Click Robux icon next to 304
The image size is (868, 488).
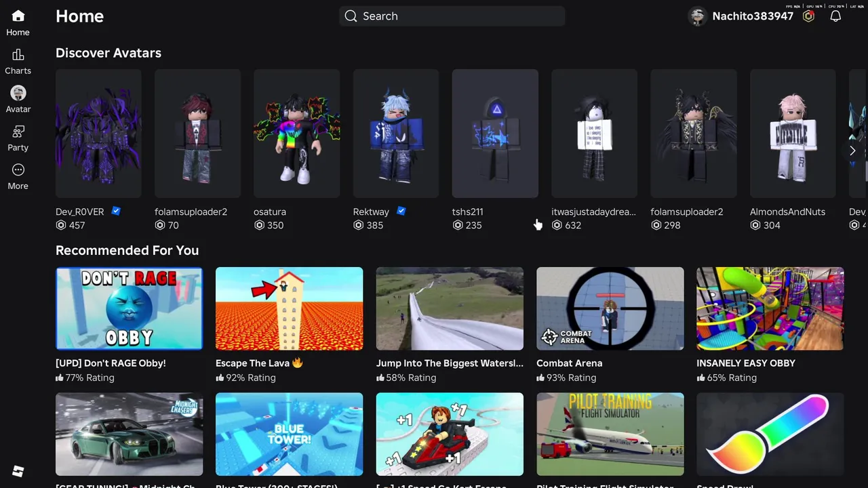point(755,225)
